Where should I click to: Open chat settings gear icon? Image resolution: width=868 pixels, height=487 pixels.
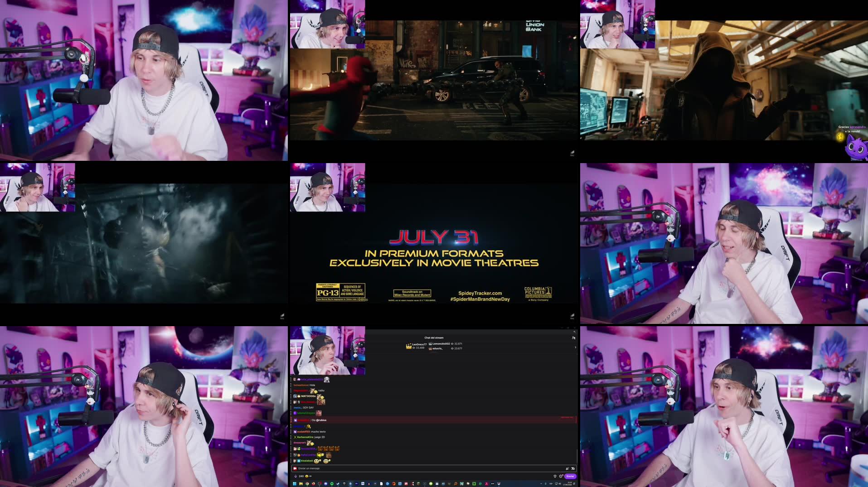[561, 476]
